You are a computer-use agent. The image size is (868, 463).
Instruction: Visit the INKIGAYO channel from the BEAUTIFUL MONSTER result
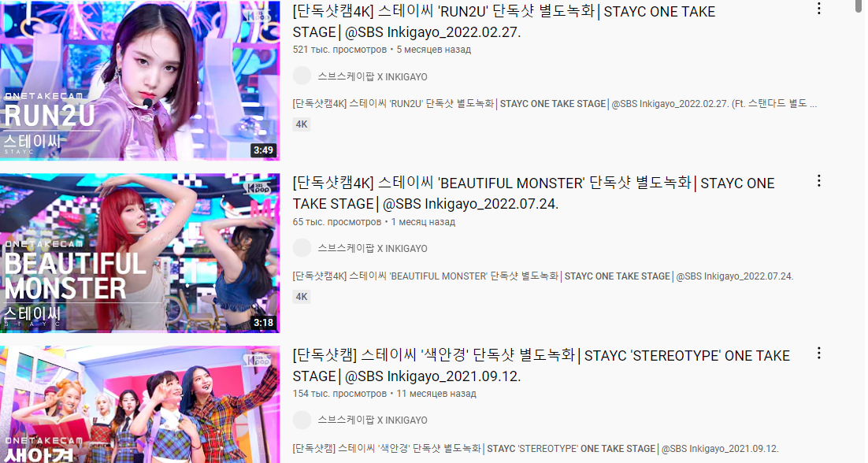tap(373, 249)
